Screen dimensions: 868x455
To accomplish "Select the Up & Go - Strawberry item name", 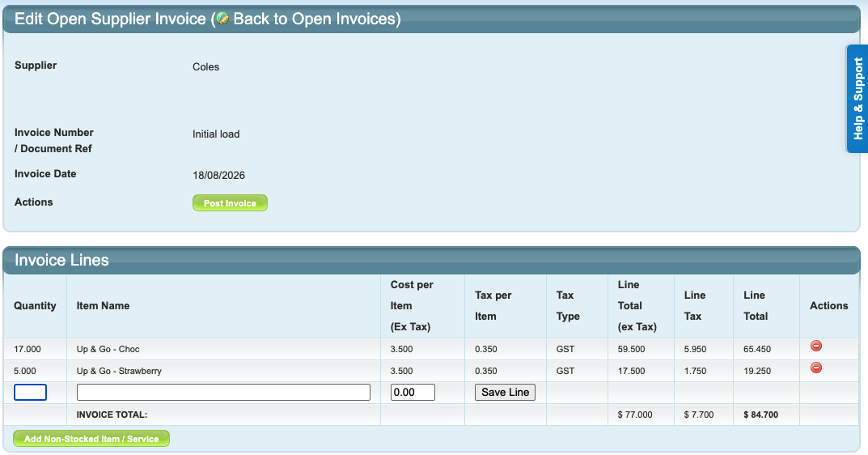I will (x=119, y=371).
